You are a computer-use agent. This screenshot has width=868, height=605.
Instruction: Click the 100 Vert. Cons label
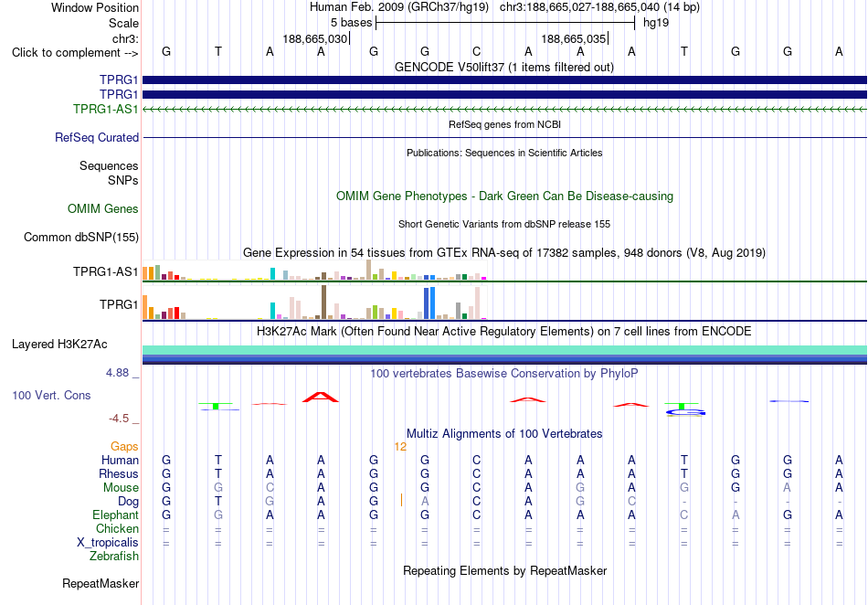[51, 395]
